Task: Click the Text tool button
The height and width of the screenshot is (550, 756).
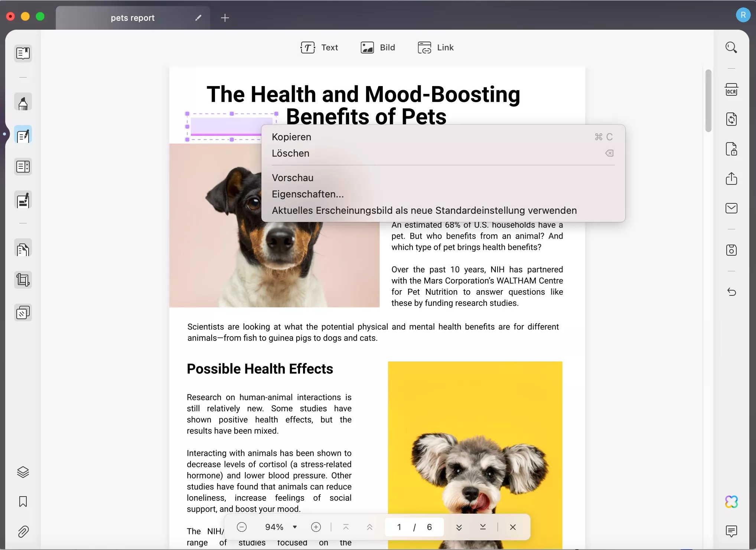Action: point(319,48)
